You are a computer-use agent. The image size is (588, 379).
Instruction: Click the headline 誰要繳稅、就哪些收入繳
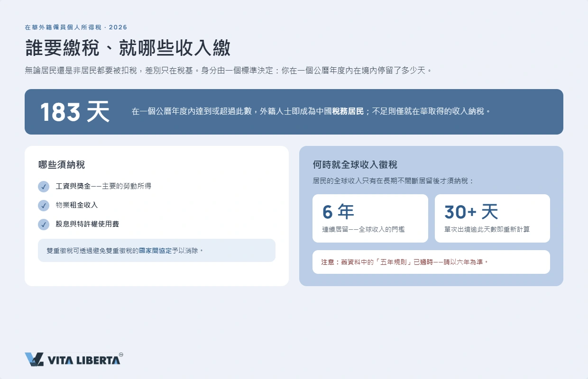(128, 48)
